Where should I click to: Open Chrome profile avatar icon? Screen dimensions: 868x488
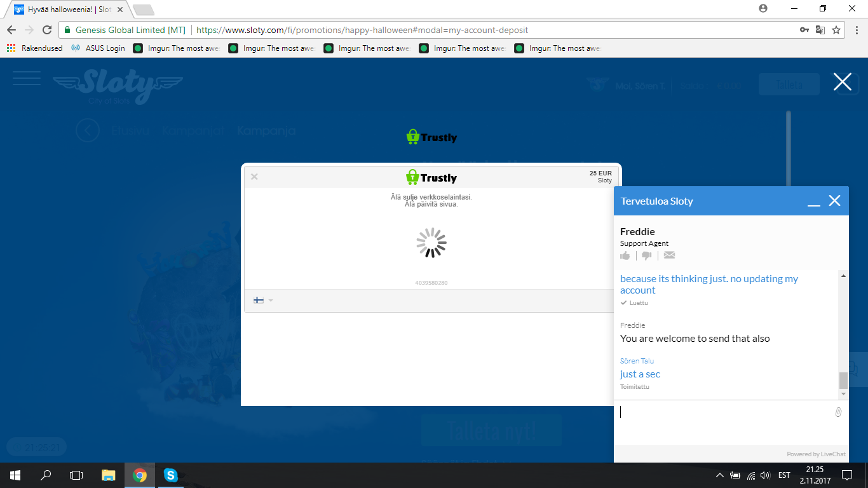pyautogui.click(x=763, y=8)
